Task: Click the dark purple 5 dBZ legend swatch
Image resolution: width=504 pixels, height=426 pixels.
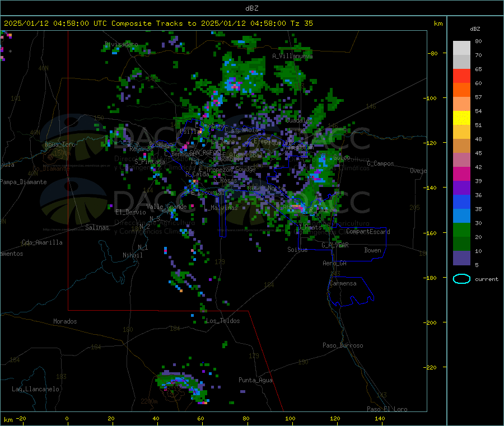Action: point(461,258)
